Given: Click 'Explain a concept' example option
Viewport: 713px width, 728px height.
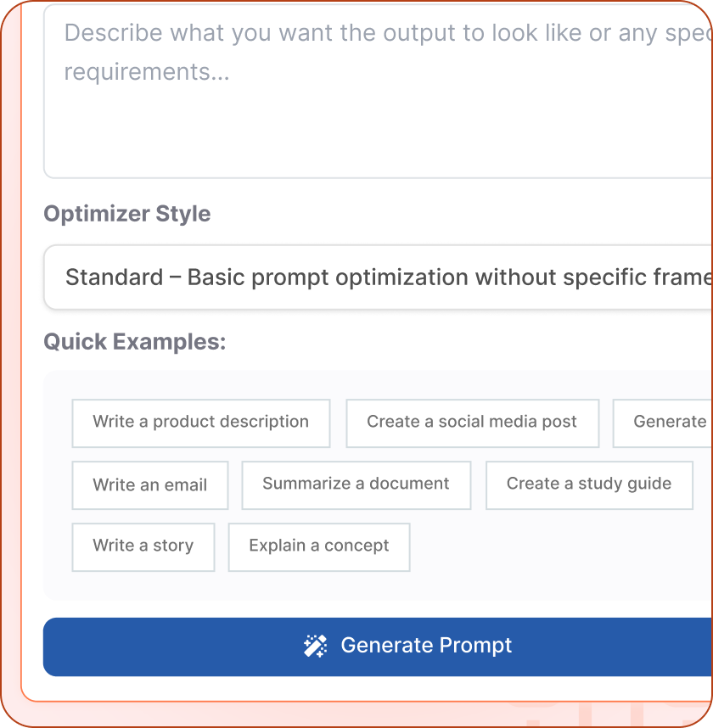Looking at the screenshot, I should [318, 546].
